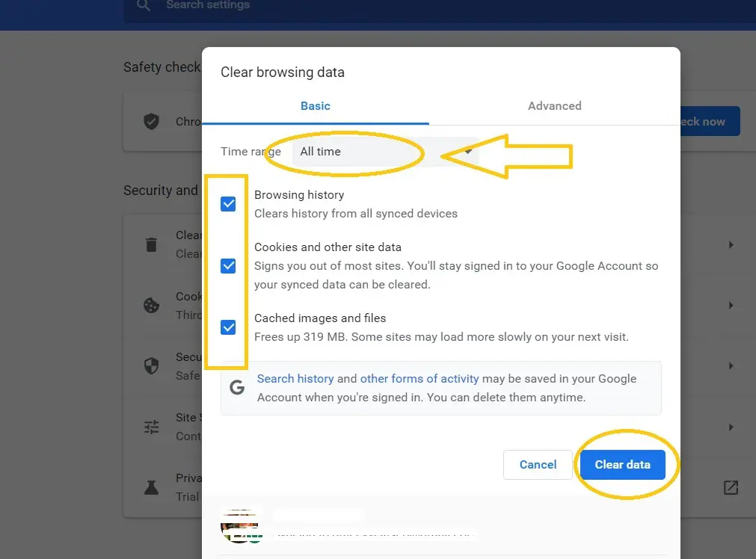Image resolution: width=756 pixels, height=559 pixels.
Task: Expand the Cookies row arrow in background
Action: click(x=731, y=305)
